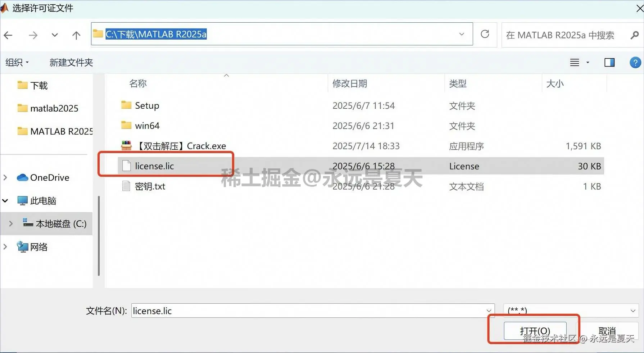Click 新建文件夹 to create a folder

pos(71,62)
